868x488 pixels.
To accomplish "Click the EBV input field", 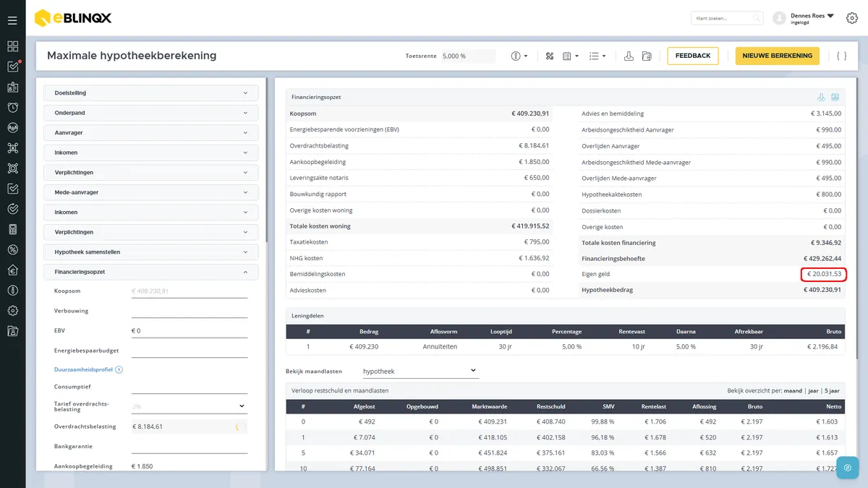I will tap(190, 331).
